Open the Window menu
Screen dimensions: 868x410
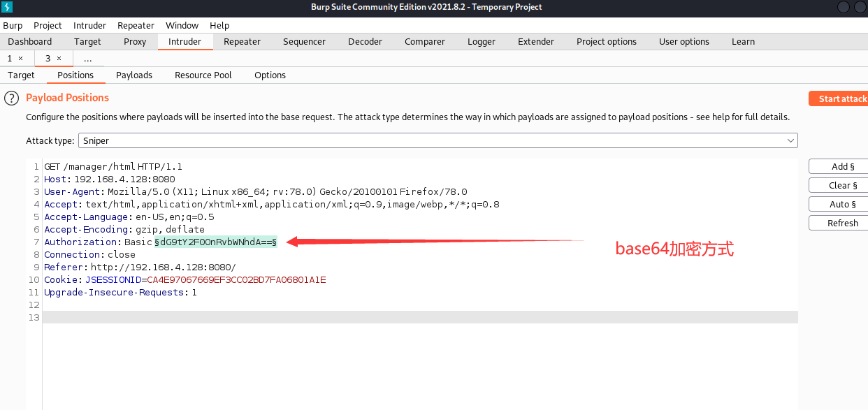[x=182, y=25]
